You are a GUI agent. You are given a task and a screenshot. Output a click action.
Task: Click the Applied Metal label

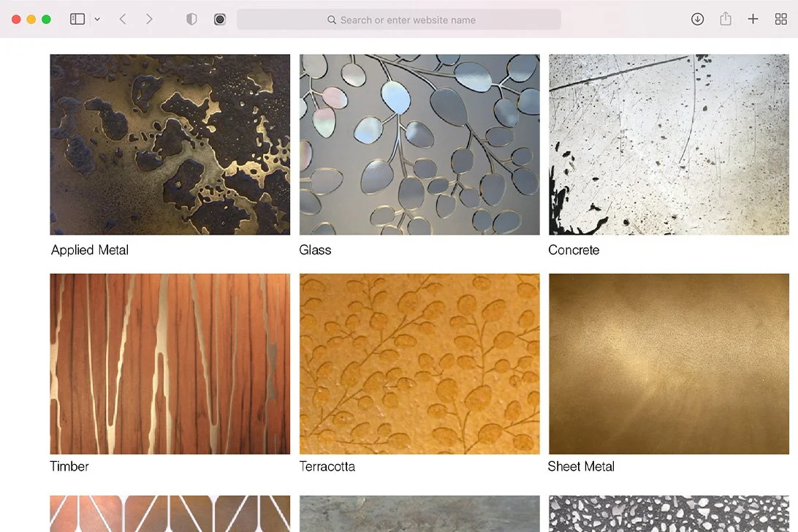(x=90, y=250)
